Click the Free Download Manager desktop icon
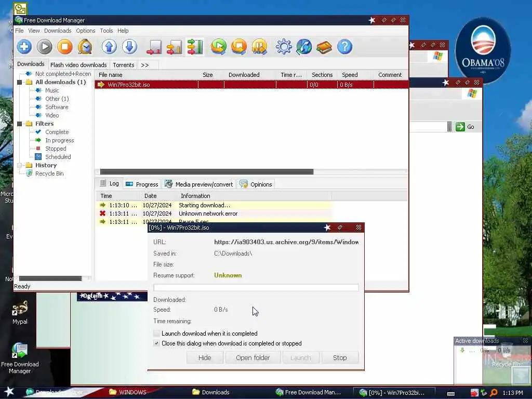 pos(20,350)
